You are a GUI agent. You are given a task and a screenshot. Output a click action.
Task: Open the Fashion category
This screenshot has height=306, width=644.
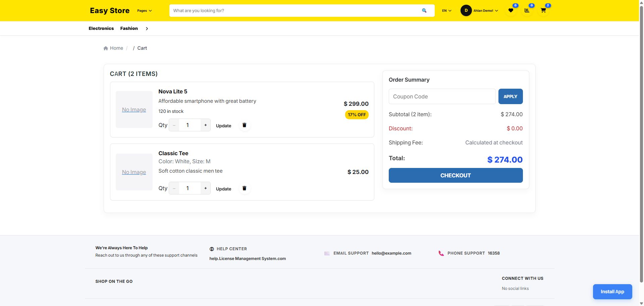pyautogui.click(x=129, y=29)
